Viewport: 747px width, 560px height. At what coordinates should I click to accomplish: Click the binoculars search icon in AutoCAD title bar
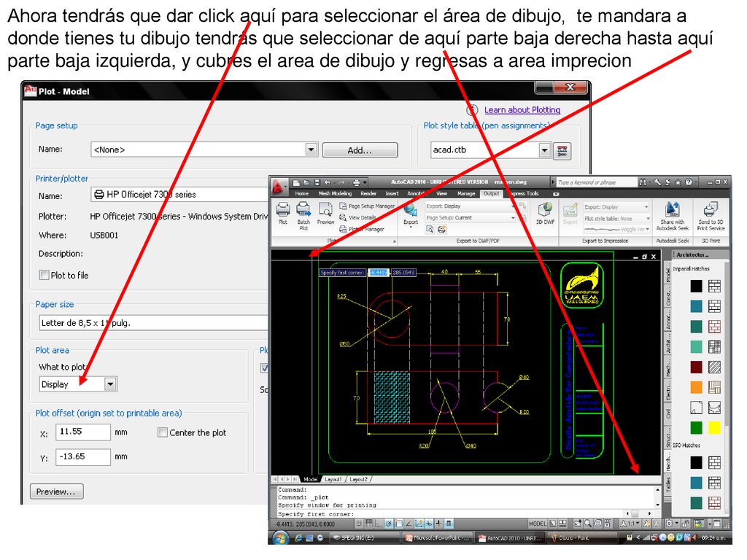[643, 182]
